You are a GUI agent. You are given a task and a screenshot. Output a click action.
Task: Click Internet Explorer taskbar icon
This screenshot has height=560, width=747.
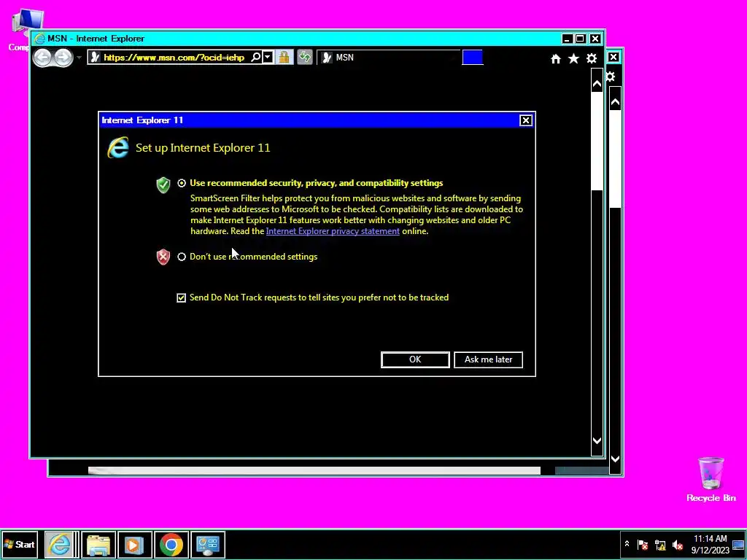coord(61,544)
